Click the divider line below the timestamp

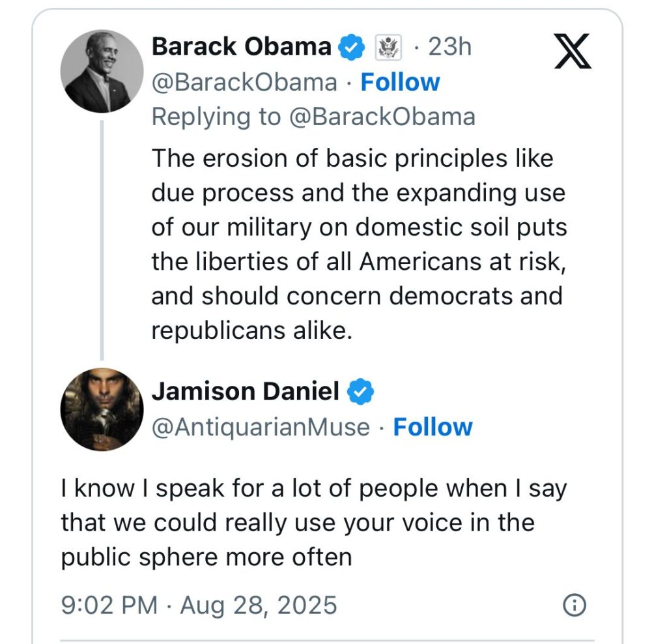327,639
